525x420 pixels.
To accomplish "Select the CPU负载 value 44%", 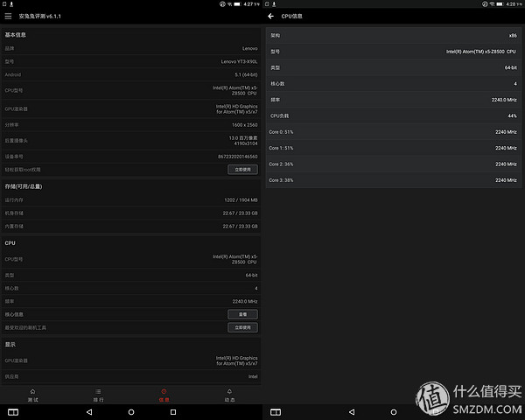I will click(x=512, y=115).
